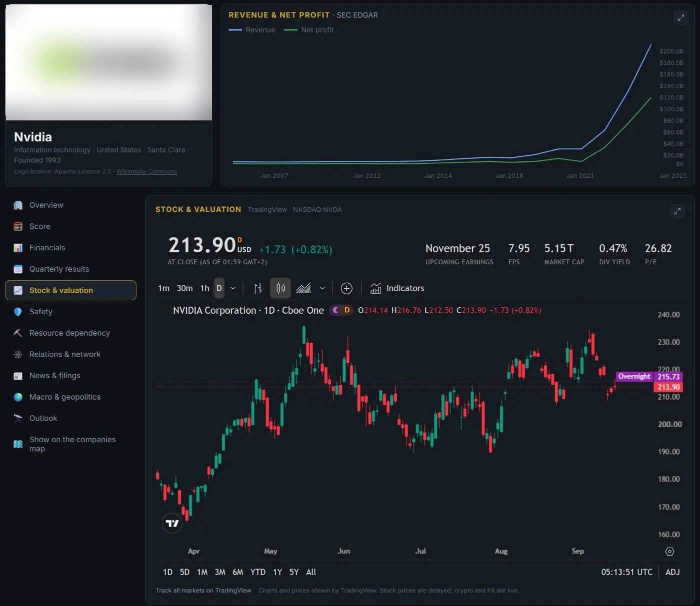Expand the Stock & Valuation panel fullscreen
This screenshot has height=606, width=700.
click(677, 211)
